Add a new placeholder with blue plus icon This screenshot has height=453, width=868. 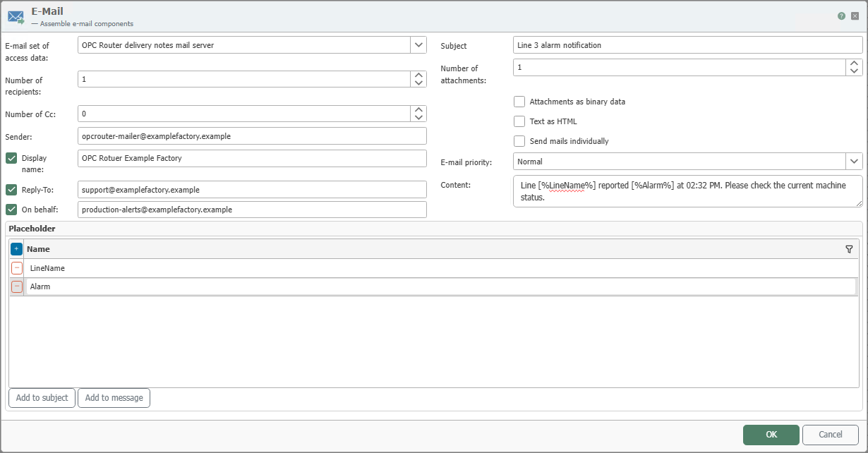[16, 249]
